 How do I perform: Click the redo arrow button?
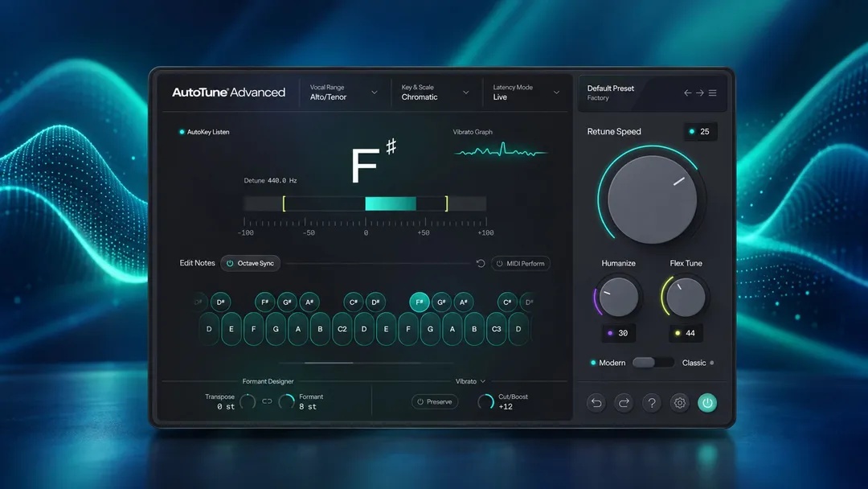click(x=624, y=403)
